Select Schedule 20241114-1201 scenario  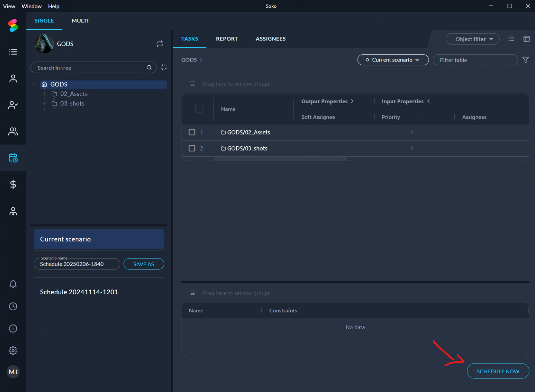(x=79, y=292)
